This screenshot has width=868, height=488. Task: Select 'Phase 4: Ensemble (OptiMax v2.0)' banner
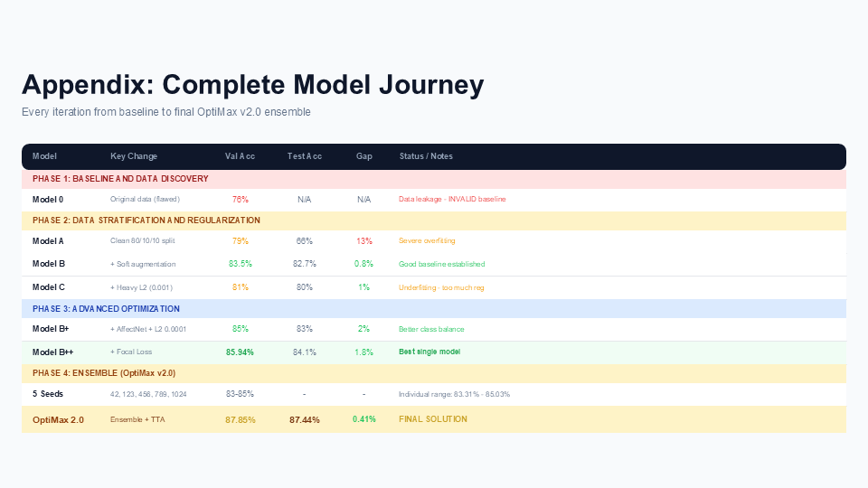434,373
